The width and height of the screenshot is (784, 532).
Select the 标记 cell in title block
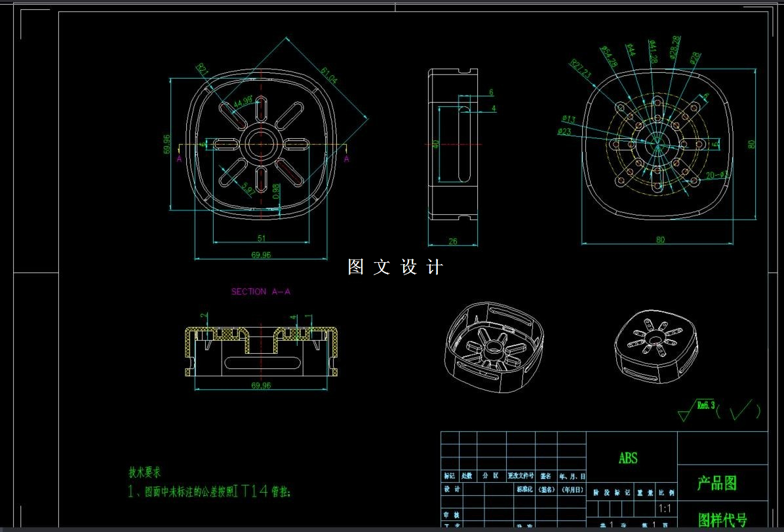click(x=450, y=476)
